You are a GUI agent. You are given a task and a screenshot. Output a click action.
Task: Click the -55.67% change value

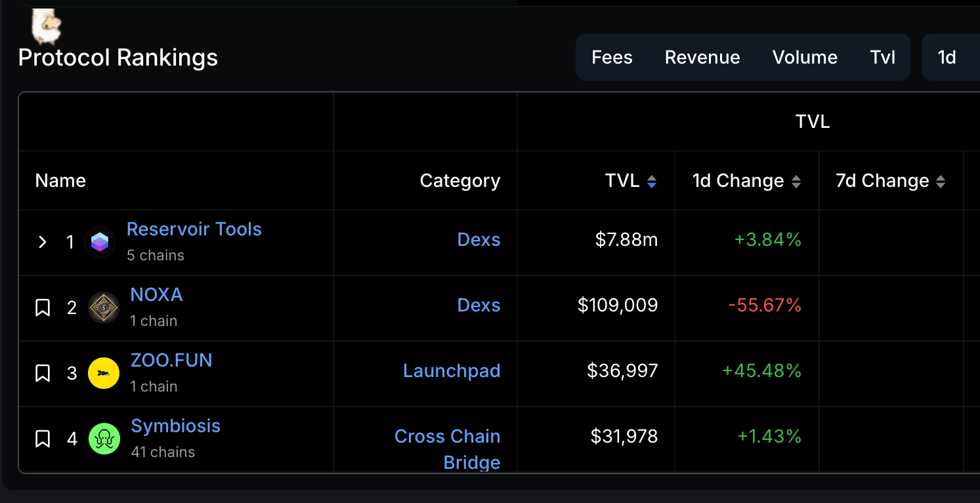coord(765,306)
